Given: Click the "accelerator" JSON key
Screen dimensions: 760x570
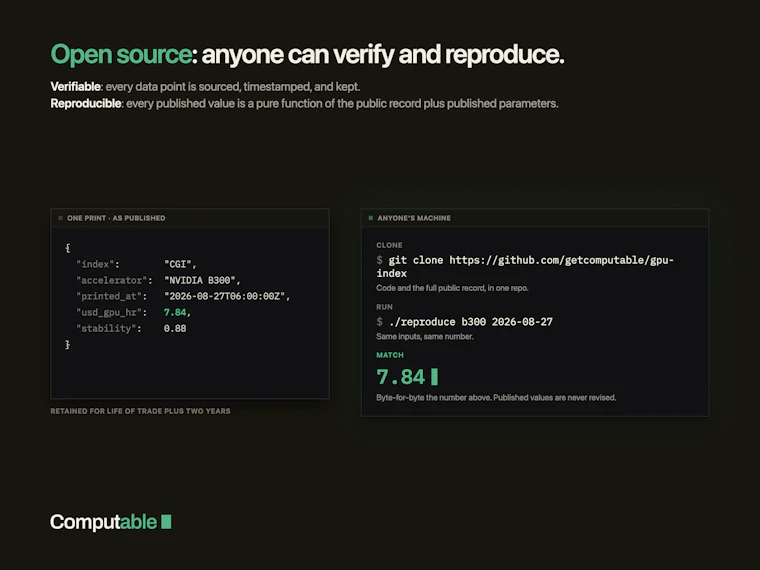Looking at the screenshot, I should tap(114, 280).
